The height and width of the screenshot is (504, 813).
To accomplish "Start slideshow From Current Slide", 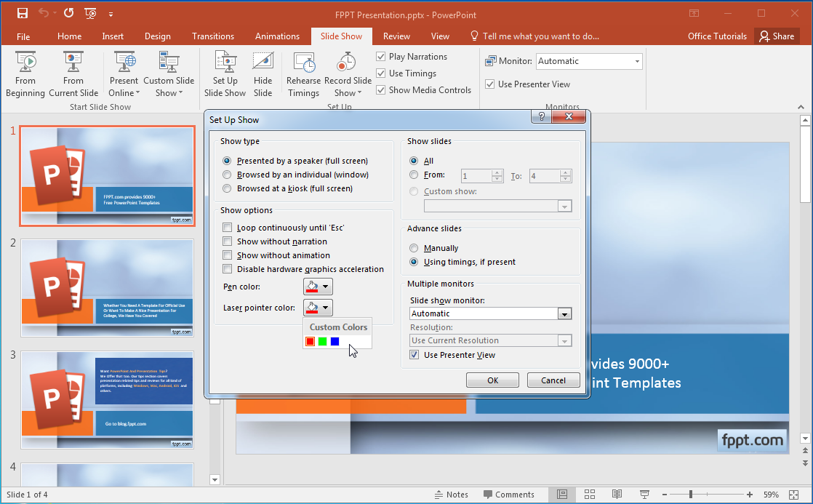I will [73, 73].
